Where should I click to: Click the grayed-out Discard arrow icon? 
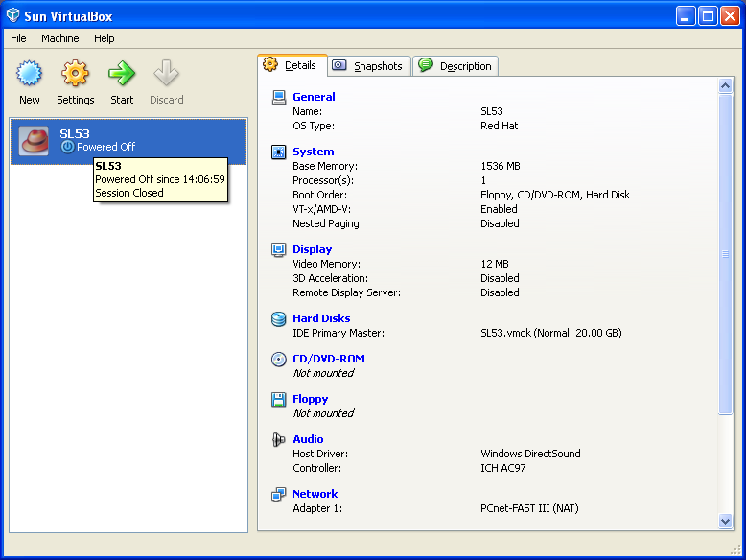[166, 73]
